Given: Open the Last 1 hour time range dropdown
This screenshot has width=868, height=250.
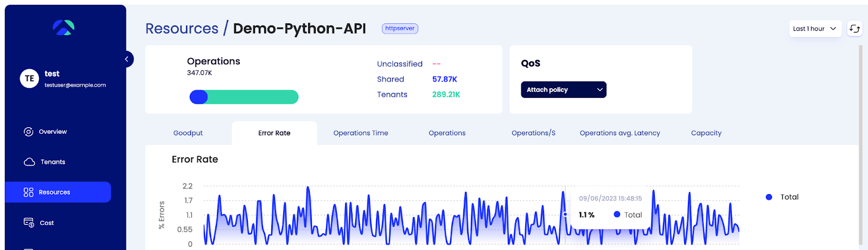Looking at the screenshot, I should (815, 29).
